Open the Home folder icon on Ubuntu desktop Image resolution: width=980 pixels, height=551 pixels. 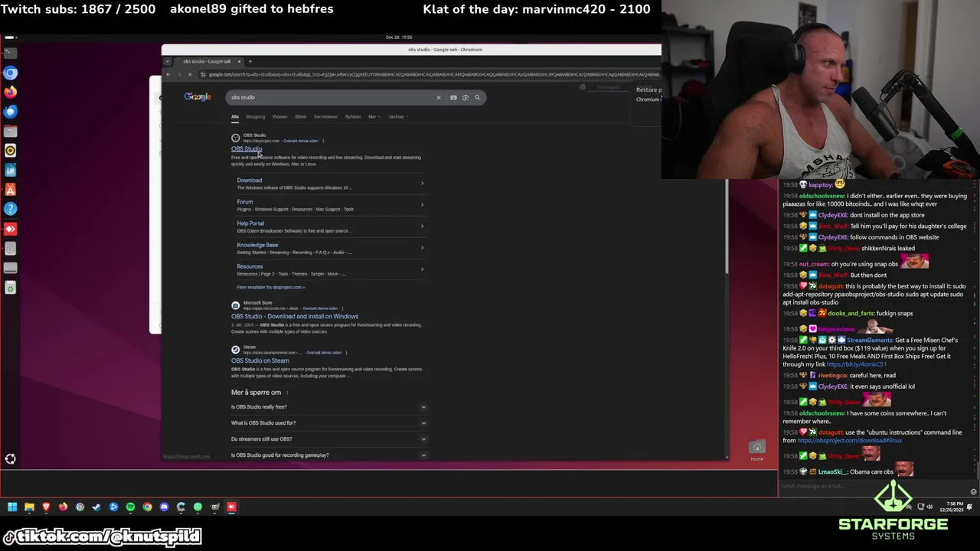(x=756, y=449)
